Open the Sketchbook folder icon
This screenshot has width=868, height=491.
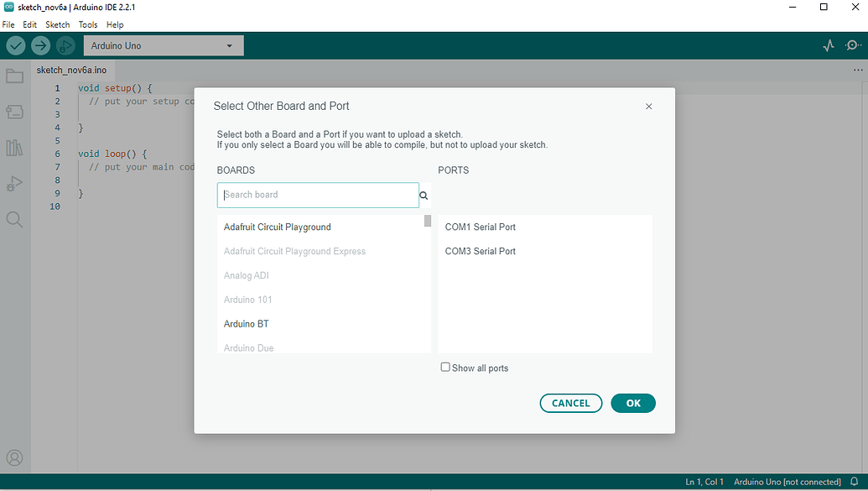[x=14, y=76]
